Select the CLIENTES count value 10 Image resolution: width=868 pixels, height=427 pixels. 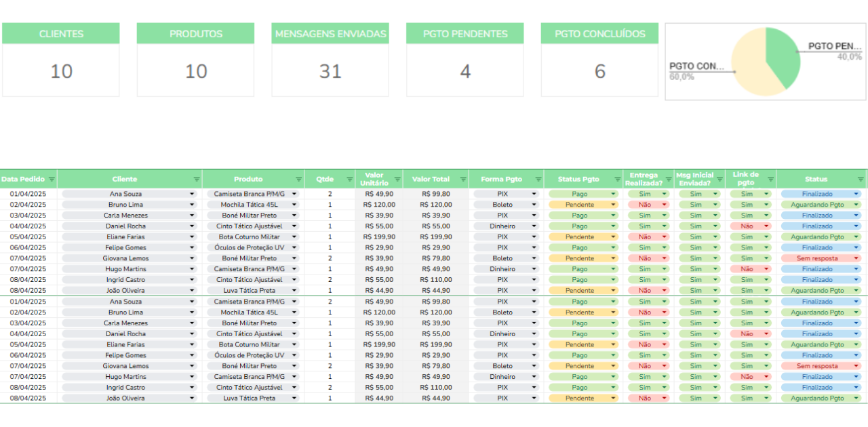[x=61, y=71]
